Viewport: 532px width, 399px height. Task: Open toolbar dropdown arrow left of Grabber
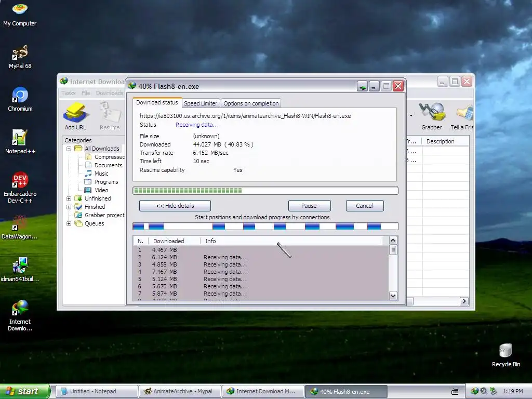click(x=411, y=116)
